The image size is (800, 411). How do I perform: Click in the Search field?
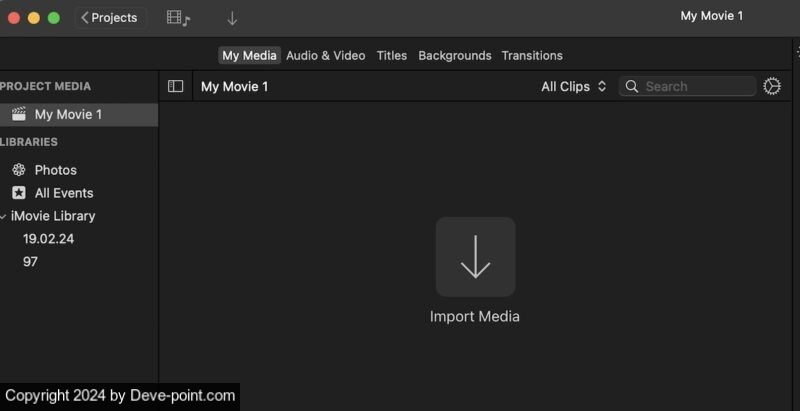click(696, 87)
